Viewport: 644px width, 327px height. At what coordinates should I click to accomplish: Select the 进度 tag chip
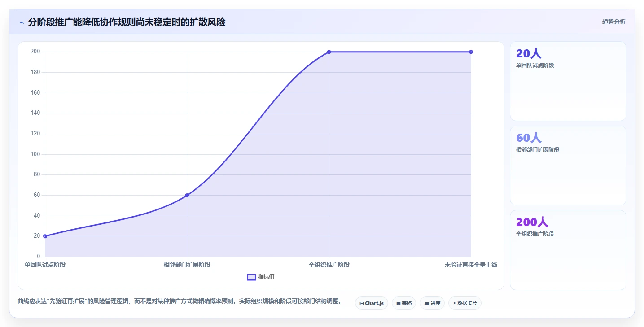(432, 303)
